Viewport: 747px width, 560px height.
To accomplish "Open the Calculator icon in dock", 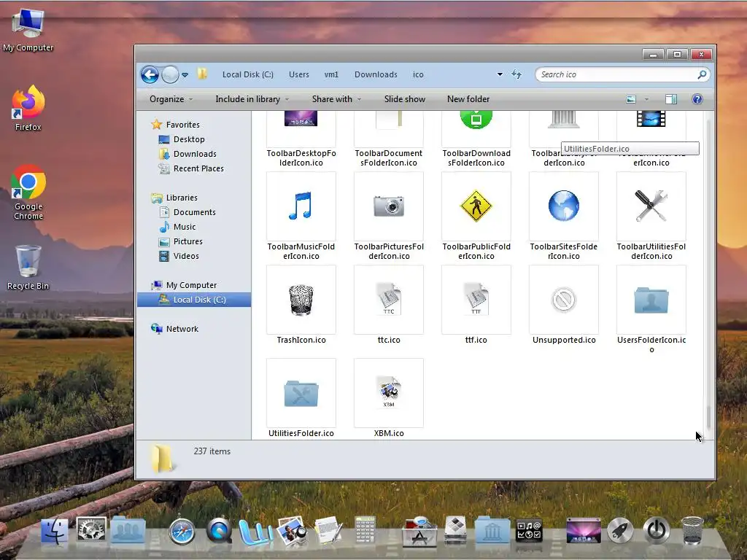I will 365,529.
